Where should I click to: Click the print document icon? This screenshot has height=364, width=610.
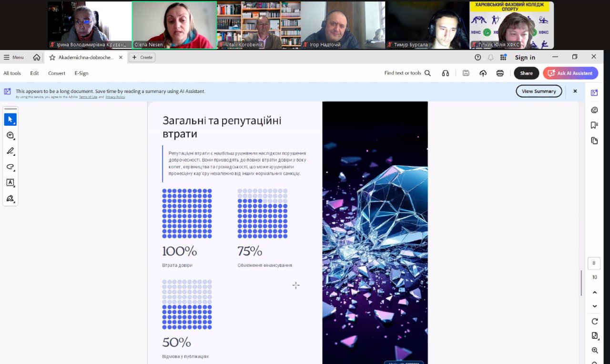click(500, 73)
